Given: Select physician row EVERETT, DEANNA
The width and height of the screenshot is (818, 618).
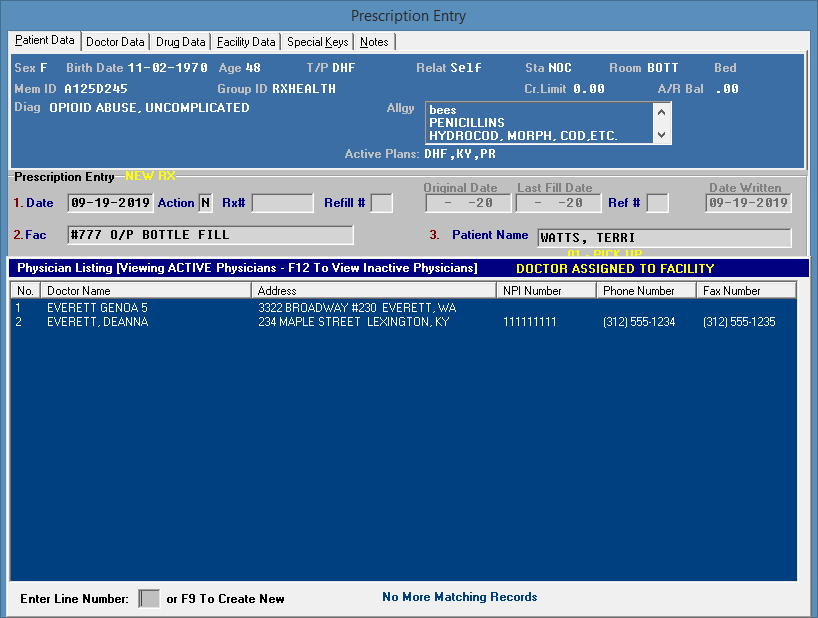Looking at the screenshot, I should (x=97, y=323).
